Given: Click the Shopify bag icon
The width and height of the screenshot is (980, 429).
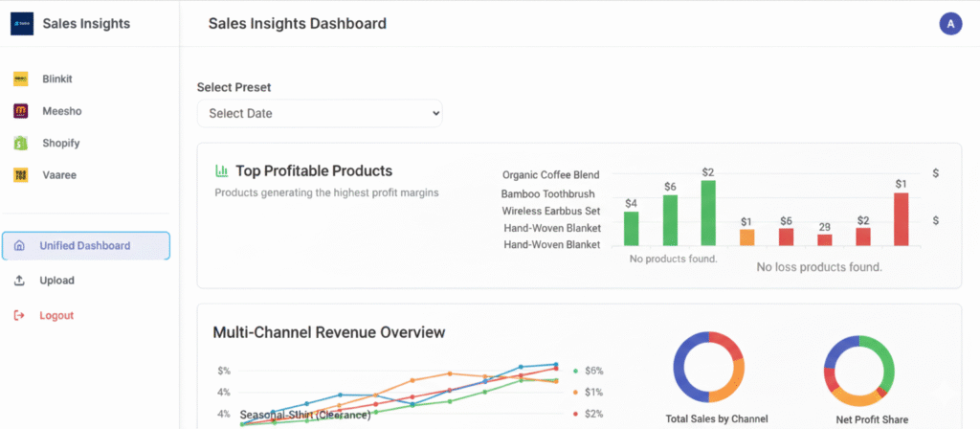Looking at the screenshot, I should pos(20,144).
